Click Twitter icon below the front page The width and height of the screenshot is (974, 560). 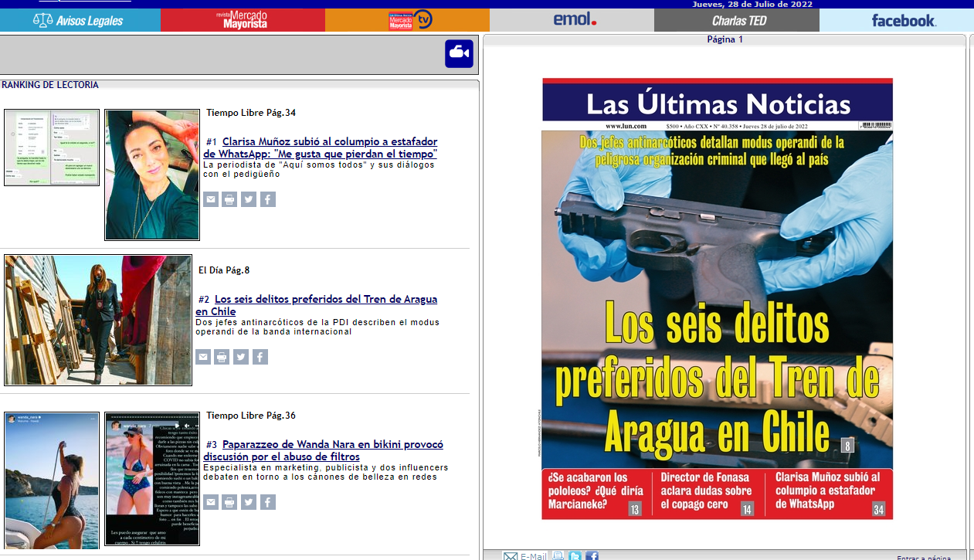click(x=575, y=556)
